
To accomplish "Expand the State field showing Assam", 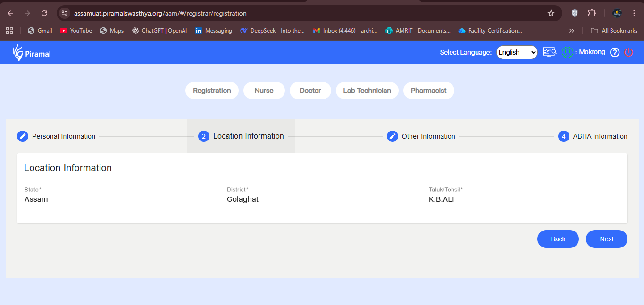I will coord(120,199).
